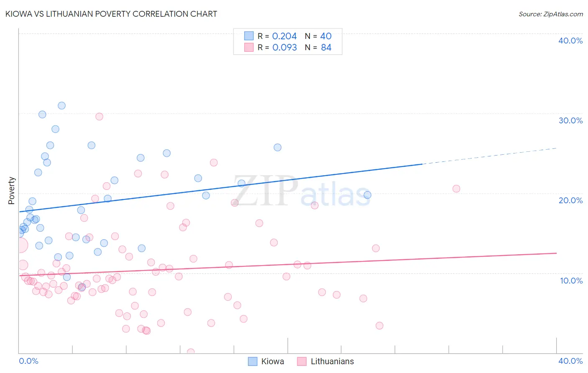Click the Kiowa point near 25.7% poverty
Screen dimensions: 588x373
277,147
